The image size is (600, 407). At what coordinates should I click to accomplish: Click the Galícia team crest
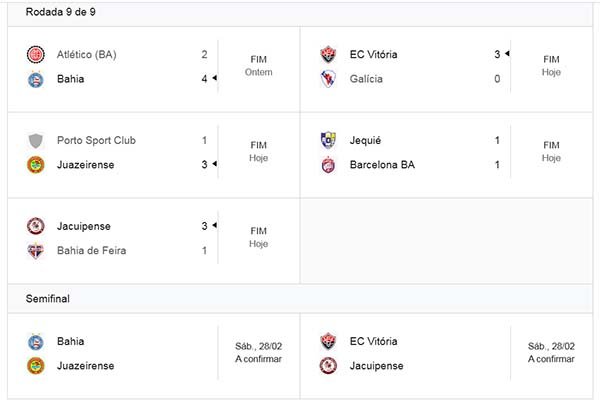328,79
